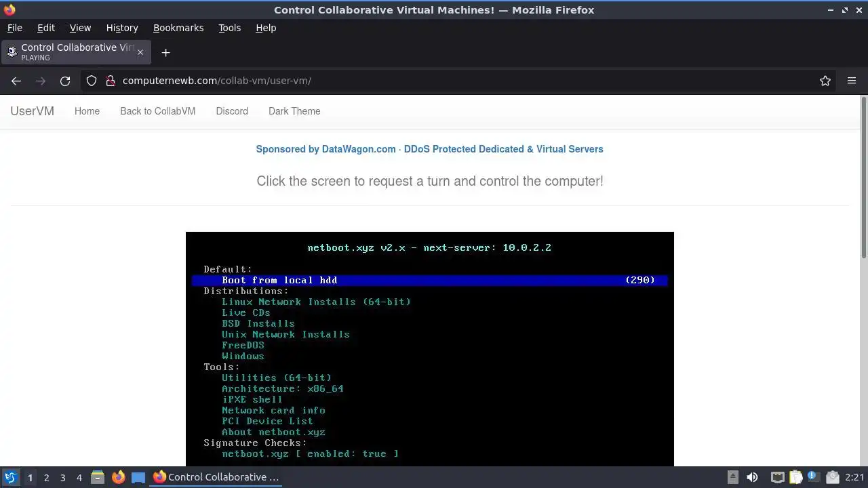Choose Unix Network Installs entry
Screen dimensions: 868x488
click(285, 334)
